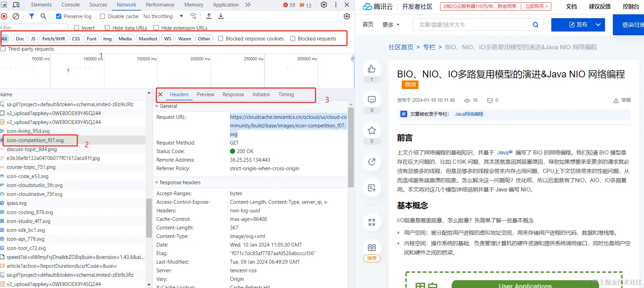Image resolution: width=644 pixels, height=288 pixels.
Task: Toggle the network filter funnel icon
Action: pyautogui.click(x=31, y=16)
